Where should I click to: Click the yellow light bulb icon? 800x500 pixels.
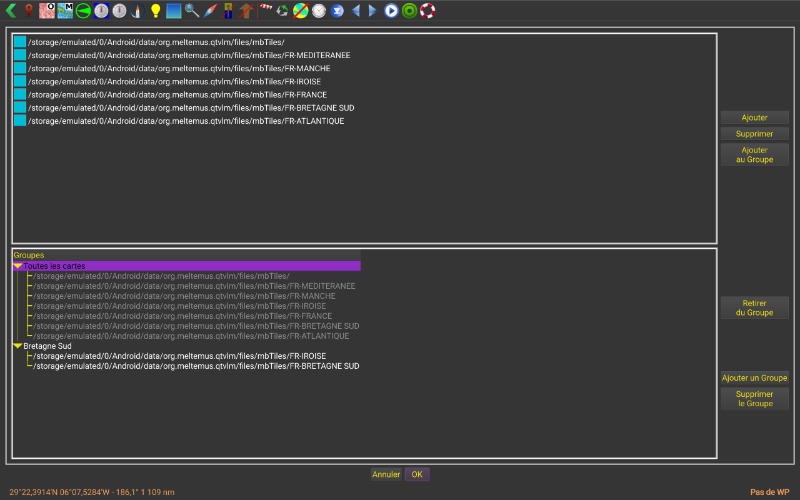(x=155, y=11)
